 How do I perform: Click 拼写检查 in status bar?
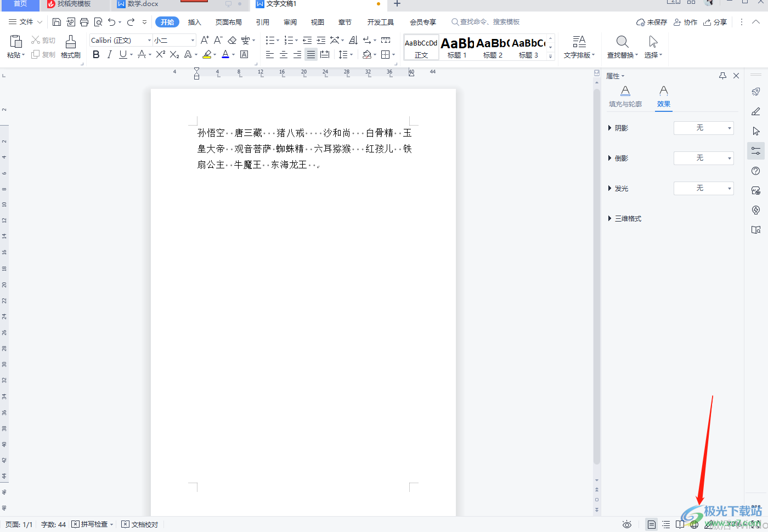(x=92, y=524)
